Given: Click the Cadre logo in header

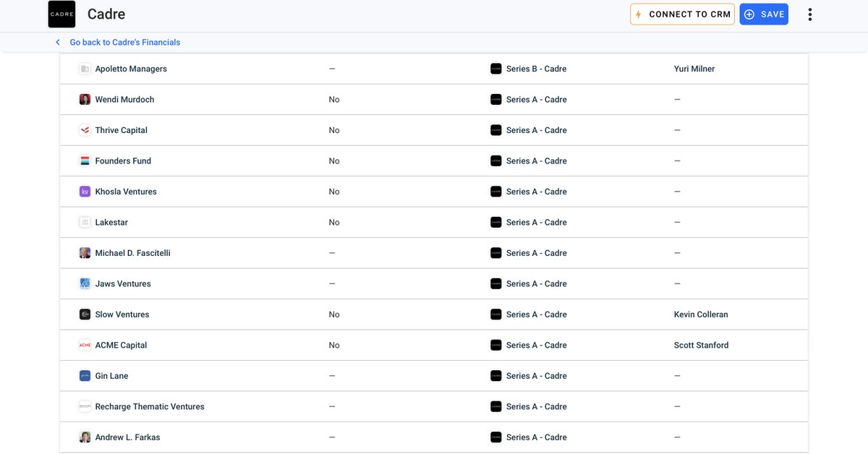Looking at the screenshot, I should [61, 14].
